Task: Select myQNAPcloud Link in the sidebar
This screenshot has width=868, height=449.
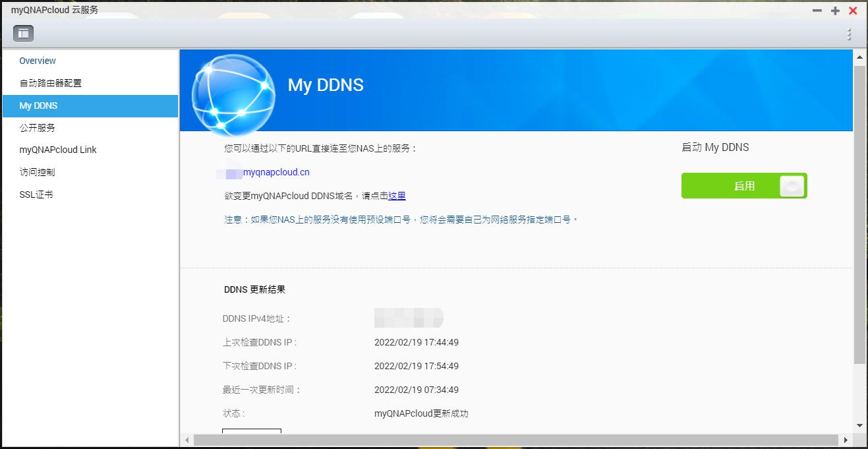Action: click(x=57, y=150)
